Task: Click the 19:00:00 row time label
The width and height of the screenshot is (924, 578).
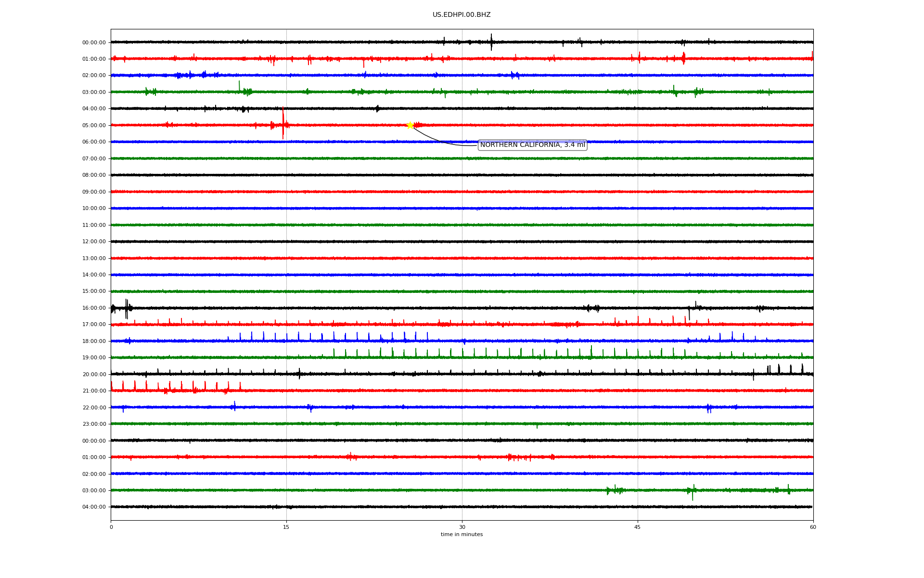Action: [x=94, y=357]
